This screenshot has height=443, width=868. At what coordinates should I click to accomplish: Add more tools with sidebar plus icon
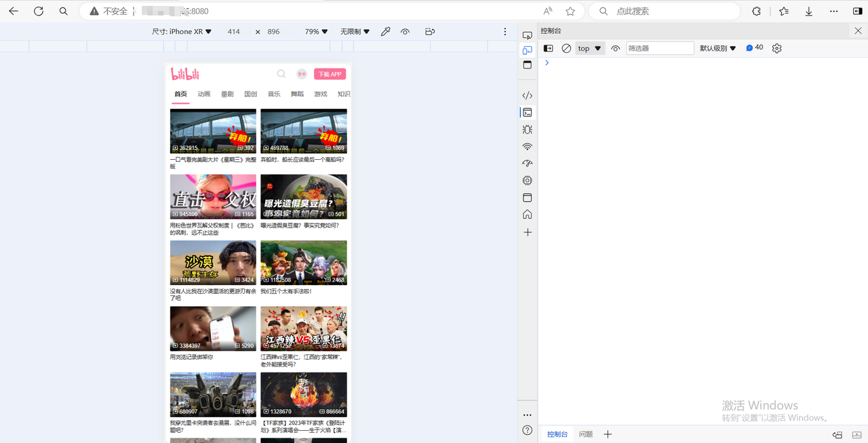(x=528, y=232)
